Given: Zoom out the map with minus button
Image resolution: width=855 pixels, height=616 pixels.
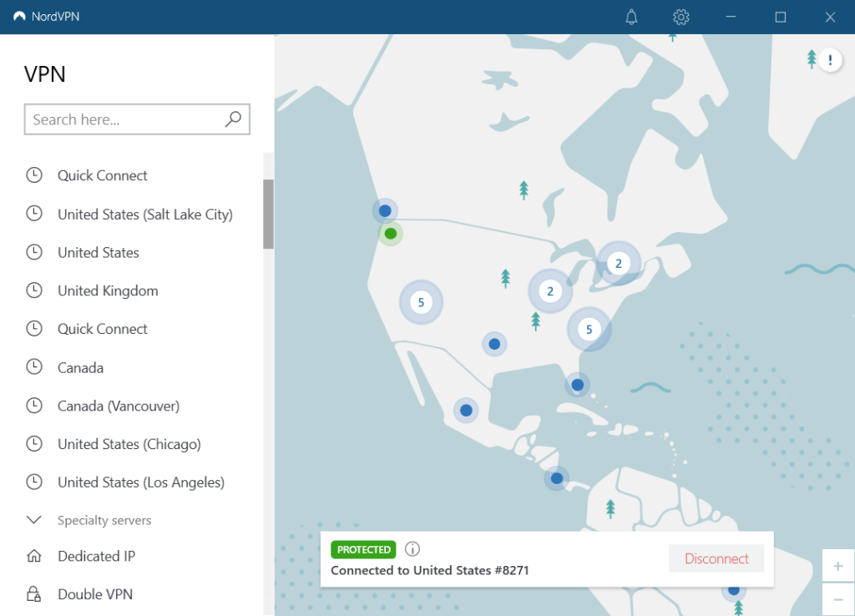Looking at the screenshot, I should click(x=838, y=599).
